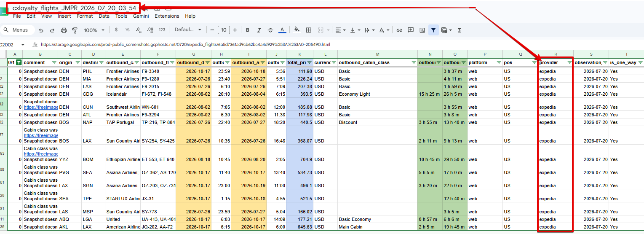The image size is (644, 234).
Task: Add a comment with the comment icon
Action: 411,30
